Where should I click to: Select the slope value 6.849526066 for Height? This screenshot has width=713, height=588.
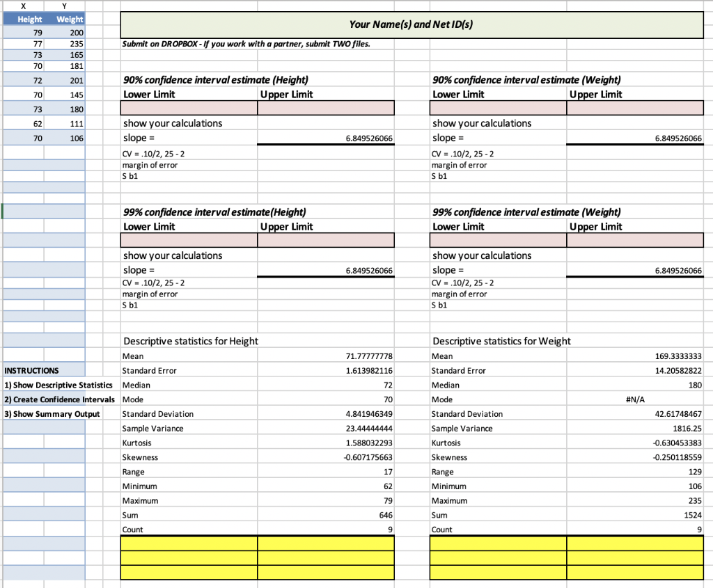pyautogui.click(x=326, y=138)
